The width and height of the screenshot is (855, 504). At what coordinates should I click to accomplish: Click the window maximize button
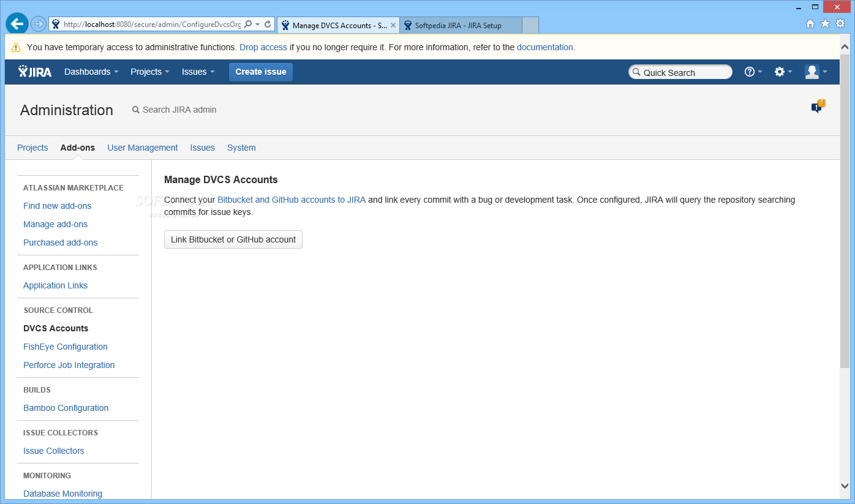tap(815, 7)
